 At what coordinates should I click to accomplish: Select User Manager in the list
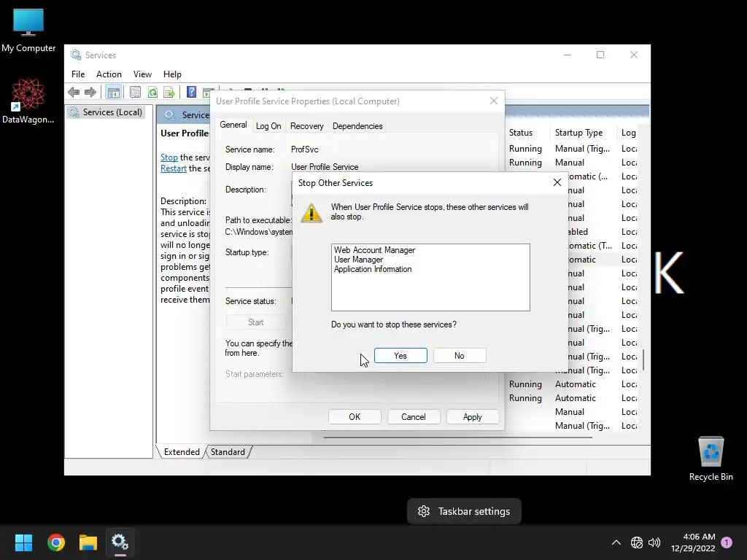[358, 260]
